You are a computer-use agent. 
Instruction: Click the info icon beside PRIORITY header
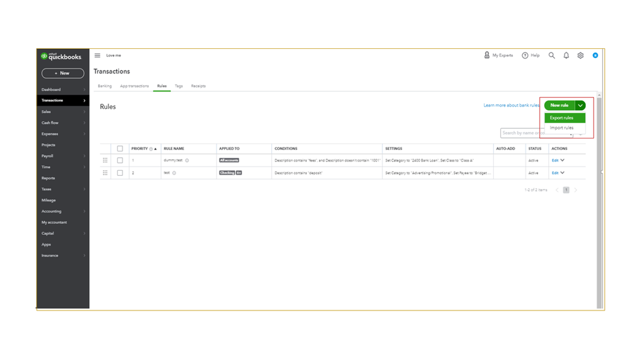tap(151, 149)
